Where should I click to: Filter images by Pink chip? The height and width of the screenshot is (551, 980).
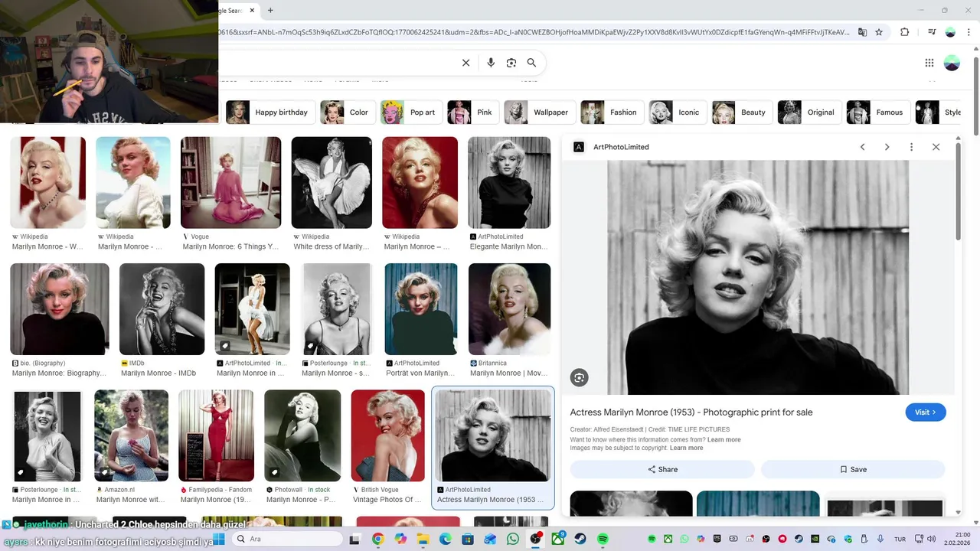[x=473, y=112]
